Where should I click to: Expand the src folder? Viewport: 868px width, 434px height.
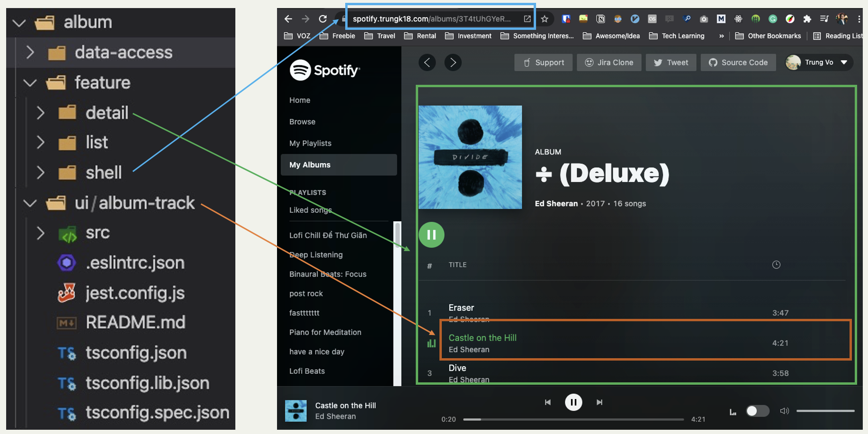[41, 233]
